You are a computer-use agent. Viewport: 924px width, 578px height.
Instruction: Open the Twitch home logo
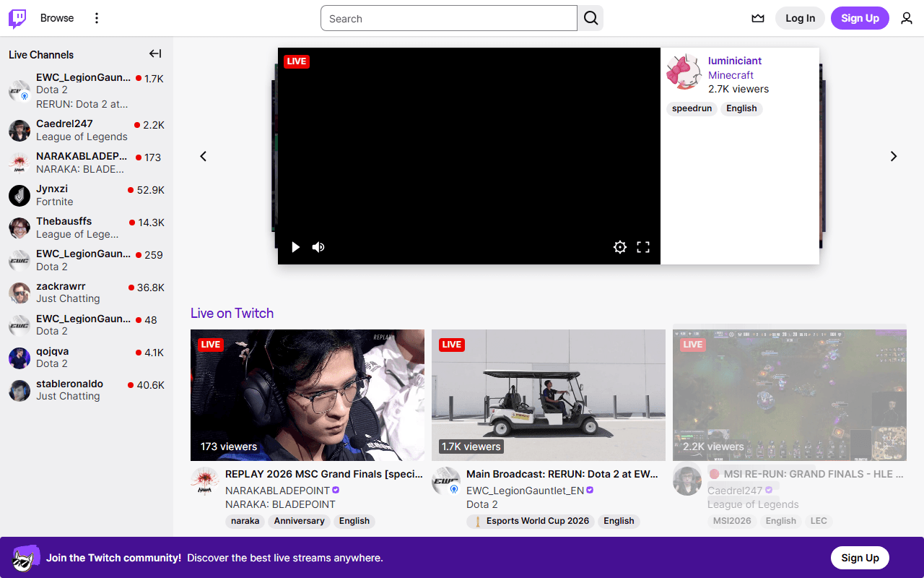pos(17,19)
